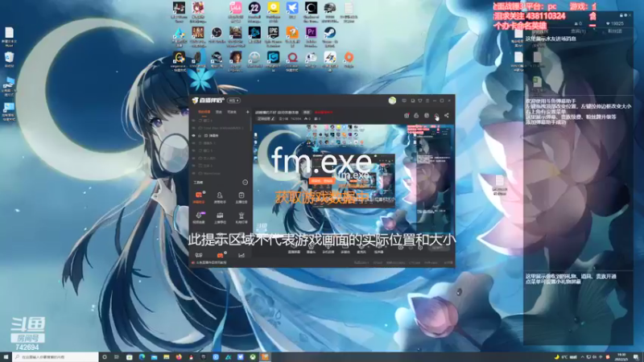Select the first scene tab highlighted in orange
Viewport: 644px width, 362px height.
point(204,112)
